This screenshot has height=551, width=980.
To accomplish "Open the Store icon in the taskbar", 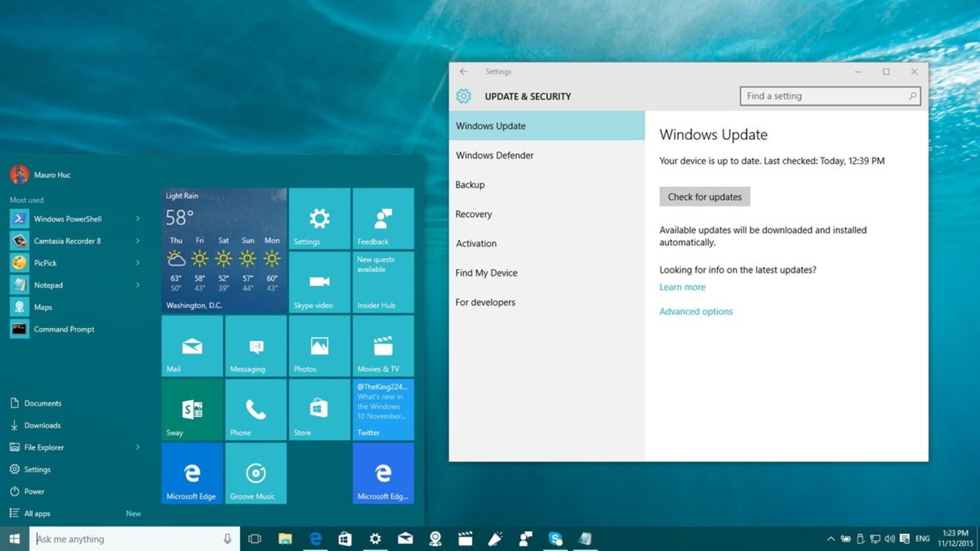I will coord(345,539).
